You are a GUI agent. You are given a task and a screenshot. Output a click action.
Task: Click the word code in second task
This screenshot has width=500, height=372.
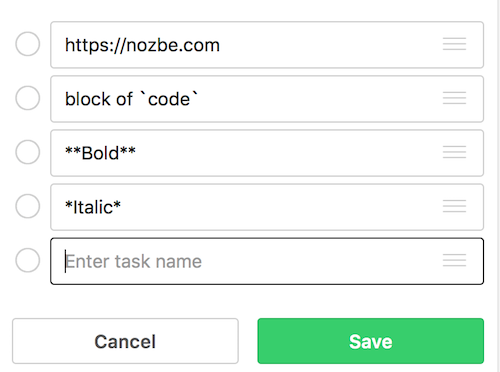coord(169,99)
